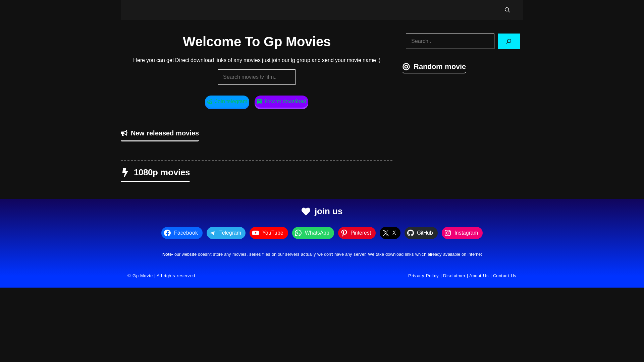Focus the sidebar Search.. input field
Screen dimensions: 644x362
point(450,41)
